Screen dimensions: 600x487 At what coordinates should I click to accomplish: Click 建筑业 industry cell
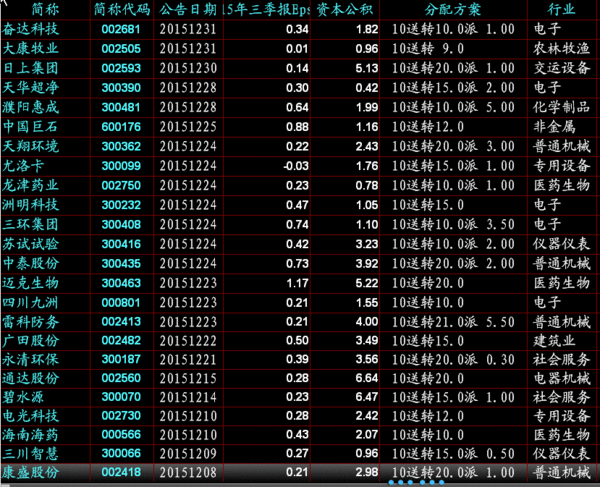554,340
